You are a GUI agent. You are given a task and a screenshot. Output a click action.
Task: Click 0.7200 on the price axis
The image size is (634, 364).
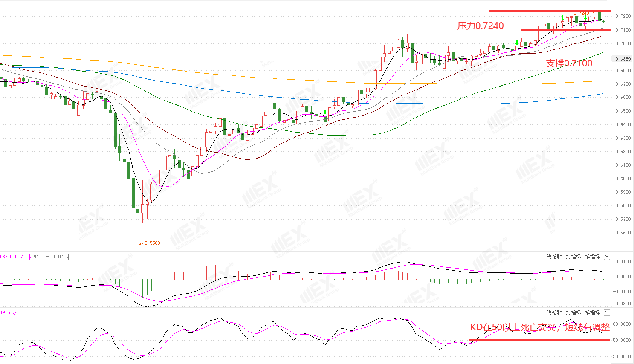pos(623,16)
